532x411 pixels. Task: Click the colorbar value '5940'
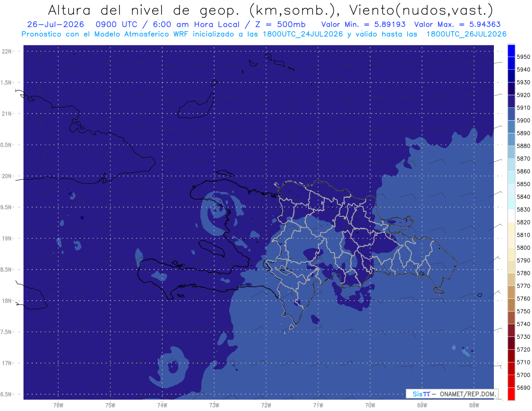tap(523, 70)
